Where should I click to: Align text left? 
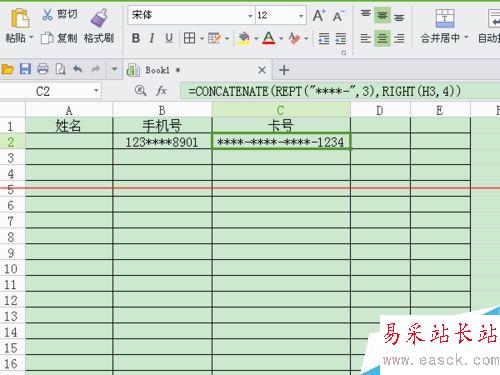coord(366,39)
